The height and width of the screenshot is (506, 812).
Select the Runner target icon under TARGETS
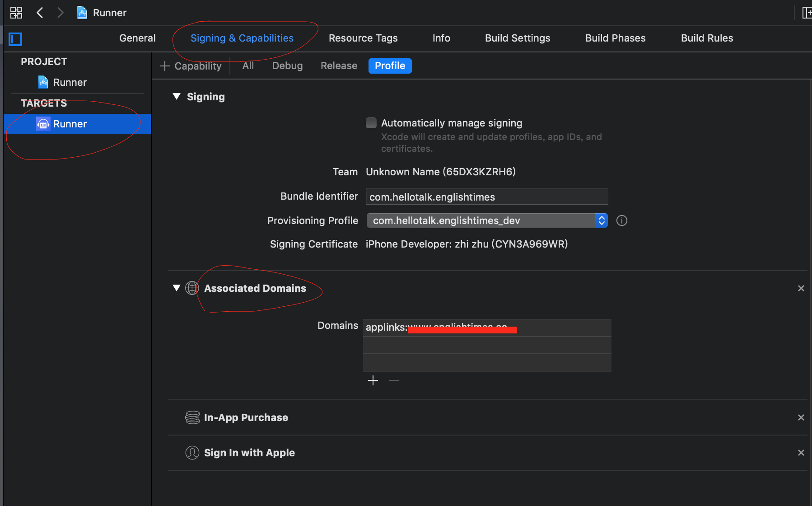click(43, 123)
